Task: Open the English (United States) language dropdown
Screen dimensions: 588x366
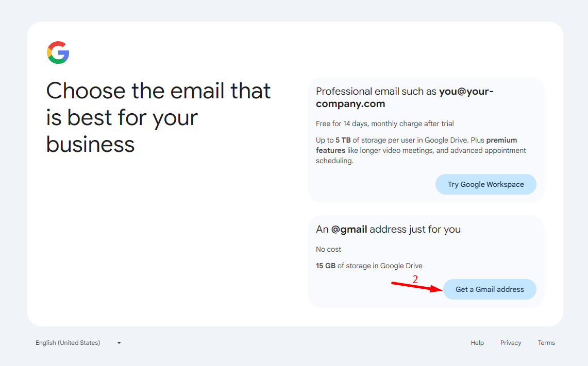Action: coord(68,343)
